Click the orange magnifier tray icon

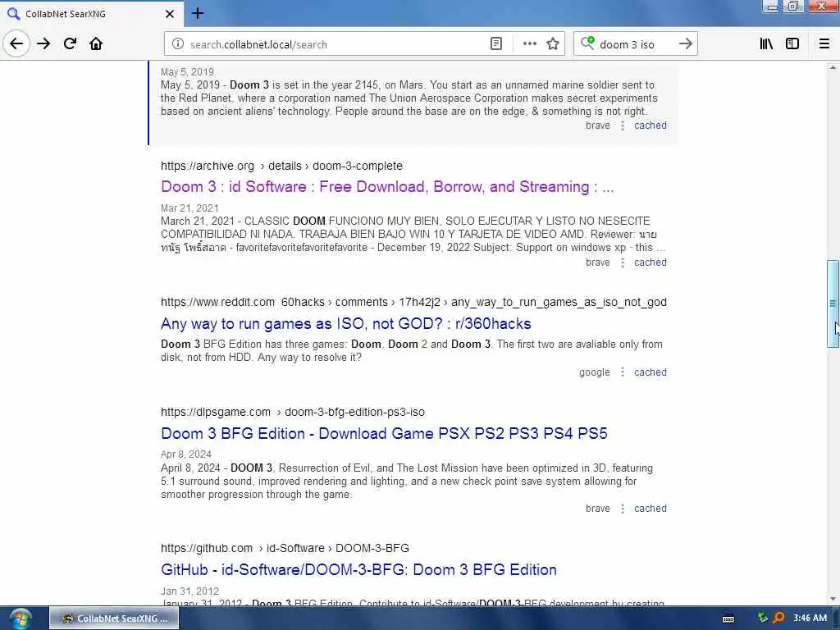(778, 619)
